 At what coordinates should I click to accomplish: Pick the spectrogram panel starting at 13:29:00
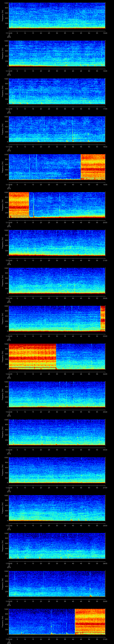point(57,584)
